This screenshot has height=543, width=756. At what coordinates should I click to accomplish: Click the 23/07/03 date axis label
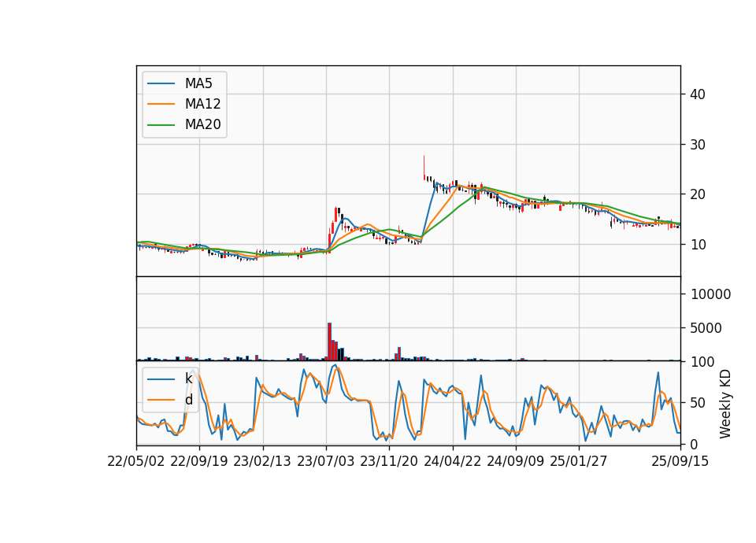pos(325,461)
